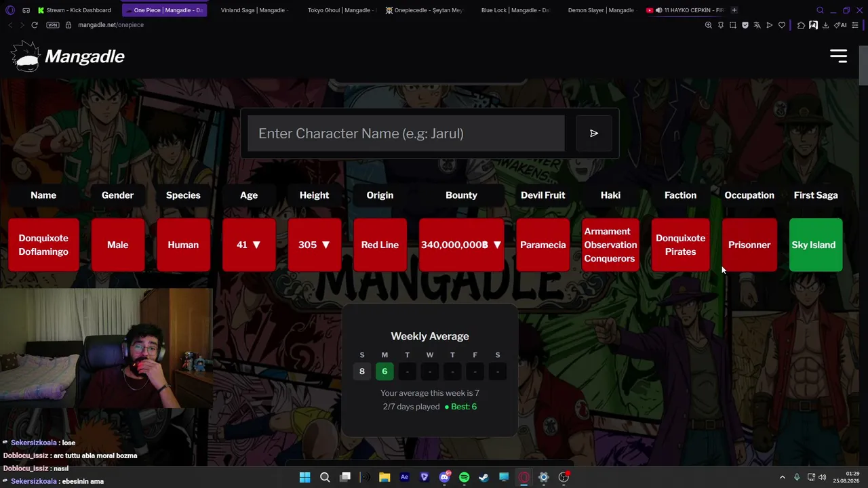868x488 pixels.
Task: Click the Mangadle site title
Action: [85, 57]
